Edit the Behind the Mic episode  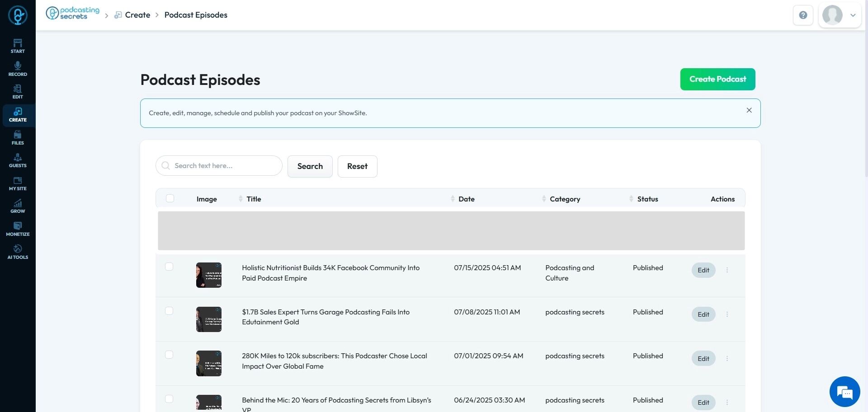coord(703,403)
